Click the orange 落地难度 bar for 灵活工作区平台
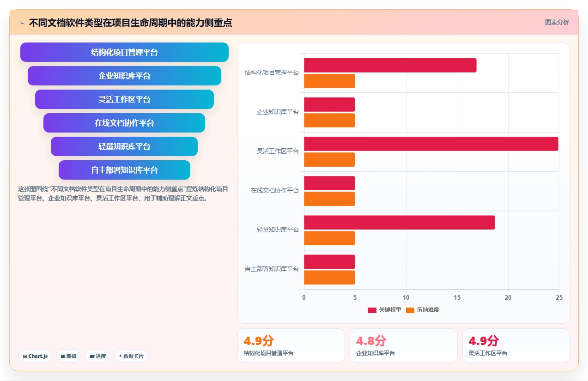588x381 pixels. coord(329,159)
